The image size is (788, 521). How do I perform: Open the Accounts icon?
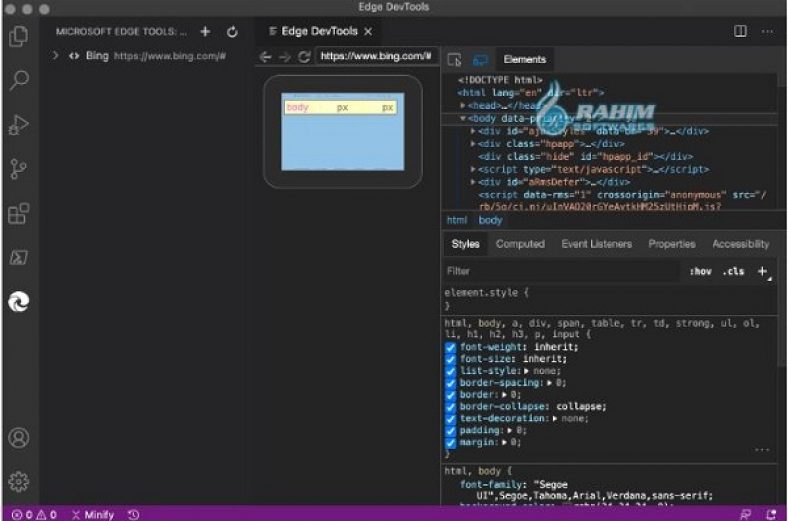19,438
